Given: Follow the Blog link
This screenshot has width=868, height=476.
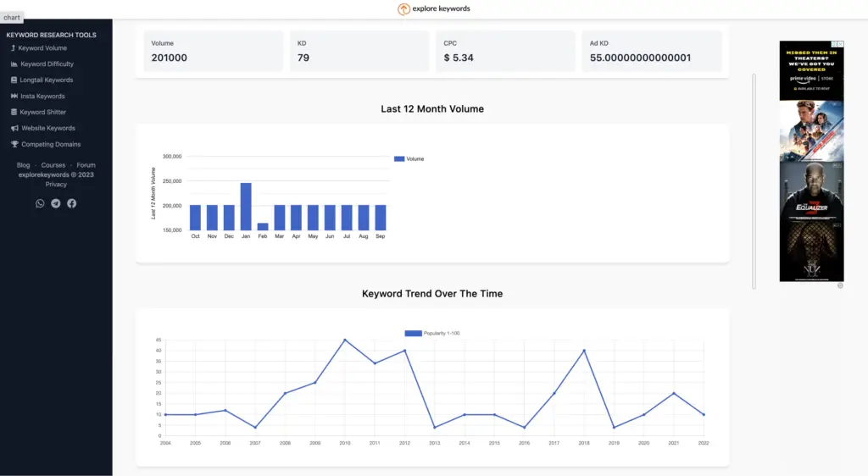Looking at the screenshot, I should tap(23, 165).
